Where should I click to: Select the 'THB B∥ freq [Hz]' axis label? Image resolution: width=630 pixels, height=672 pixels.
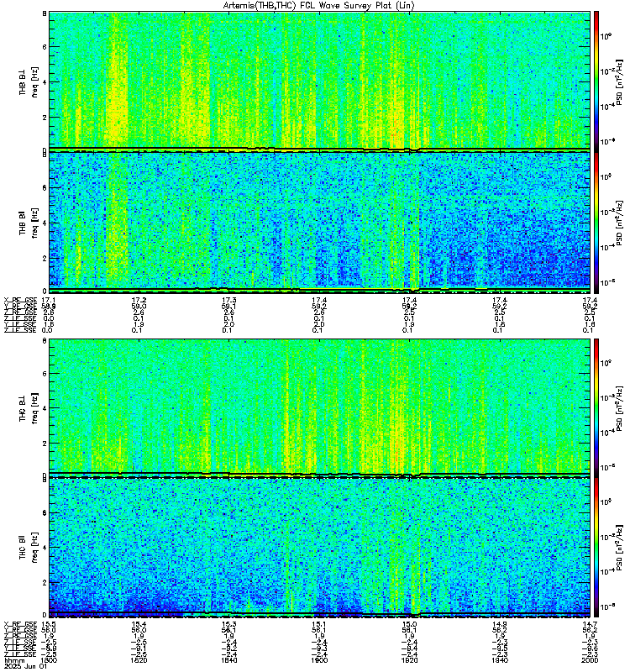tap(29, 223)
